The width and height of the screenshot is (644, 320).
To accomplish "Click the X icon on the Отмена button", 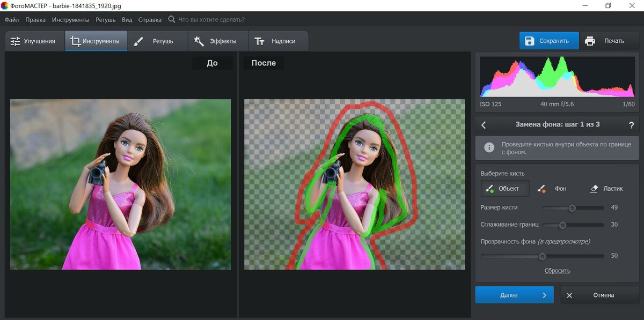I will (x=569, y=295).
